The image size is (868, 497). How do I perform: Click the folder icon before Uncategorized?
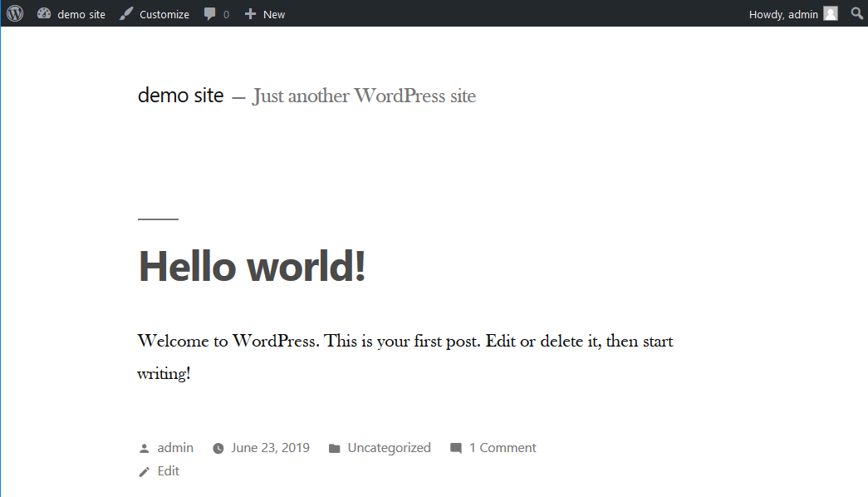tap(335, 447)
